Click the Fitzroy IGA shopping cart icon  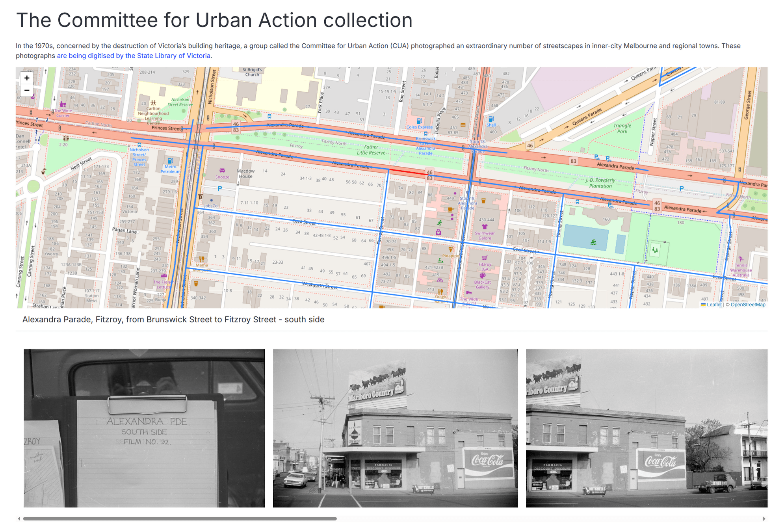[x=485, y=258]
